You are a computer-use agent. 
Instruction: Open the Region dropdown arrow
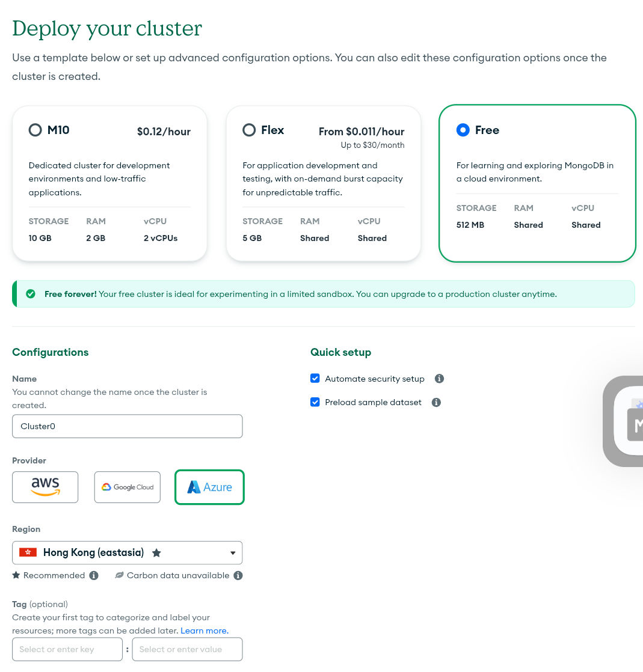[233, 553]
